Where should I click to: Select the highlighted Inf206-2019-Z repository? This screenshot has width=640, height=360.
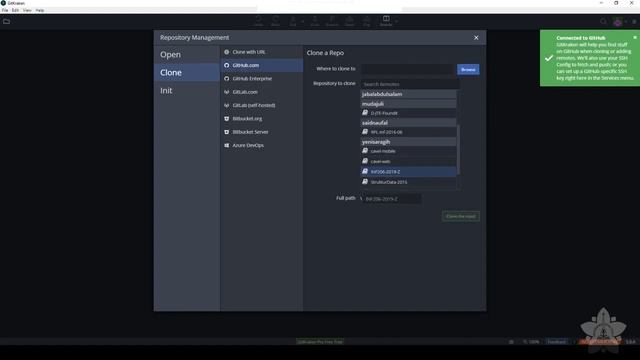click(408, 172)
